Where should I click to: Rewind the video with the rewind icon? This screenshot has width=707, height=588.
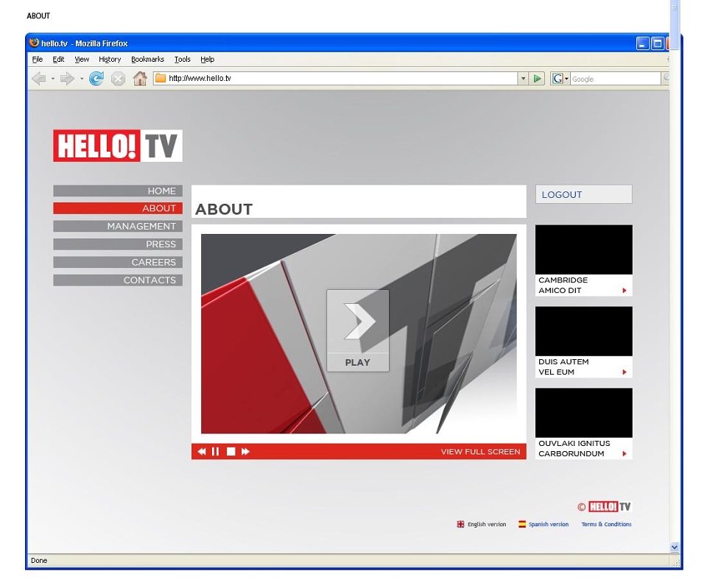click(x=202, y=451)
